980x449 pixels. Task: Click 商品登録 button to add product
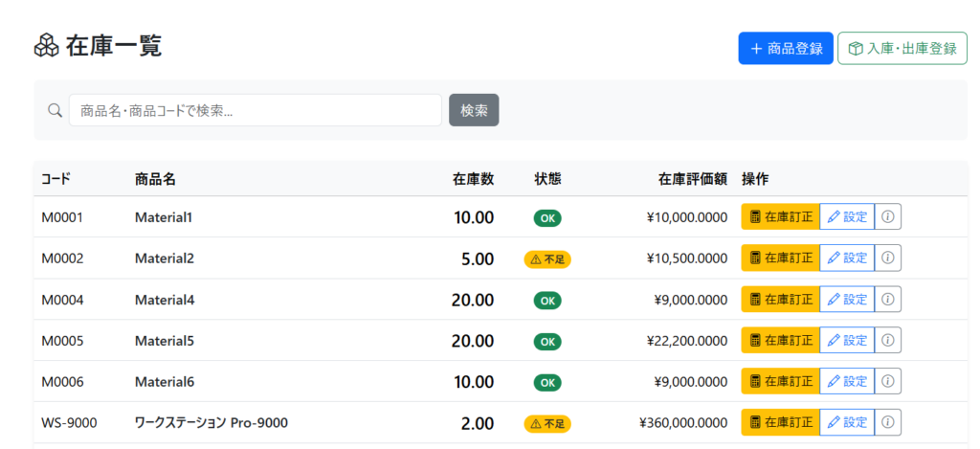[785, 49]
